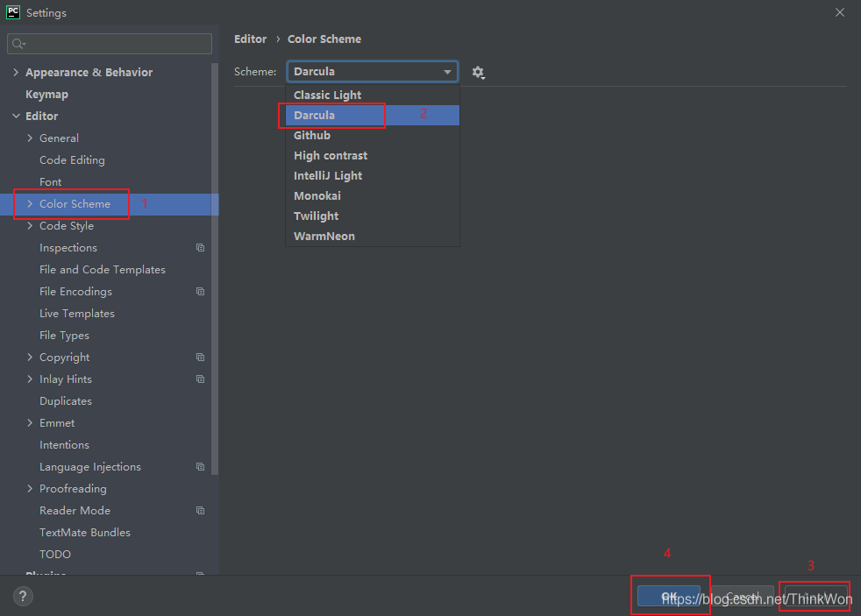Screen dimensions: 861x616
Task: Click project-level icon next to Copyright
Action: (x=200, y=358)
